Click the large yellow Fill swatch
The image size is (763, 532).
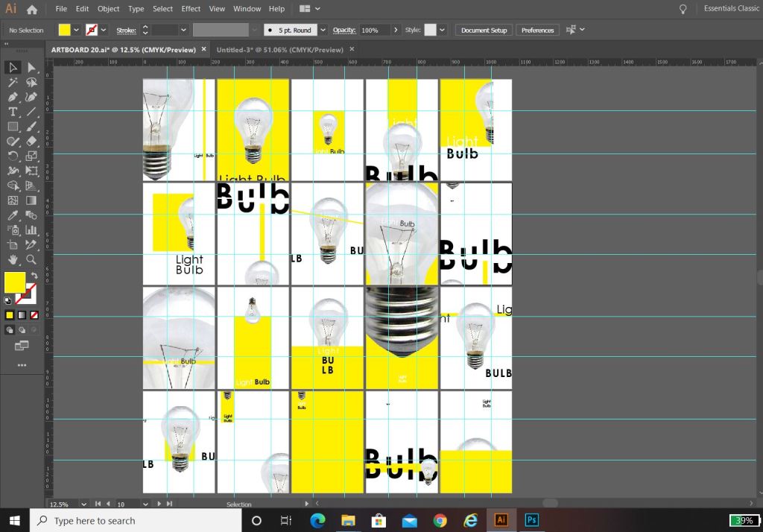coord(15,283)
